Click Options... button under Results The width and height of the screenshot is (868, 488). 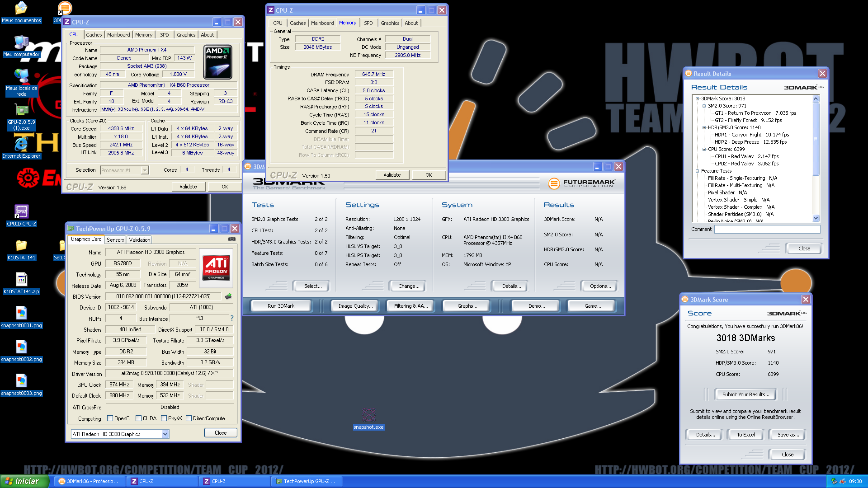(600, 286)
